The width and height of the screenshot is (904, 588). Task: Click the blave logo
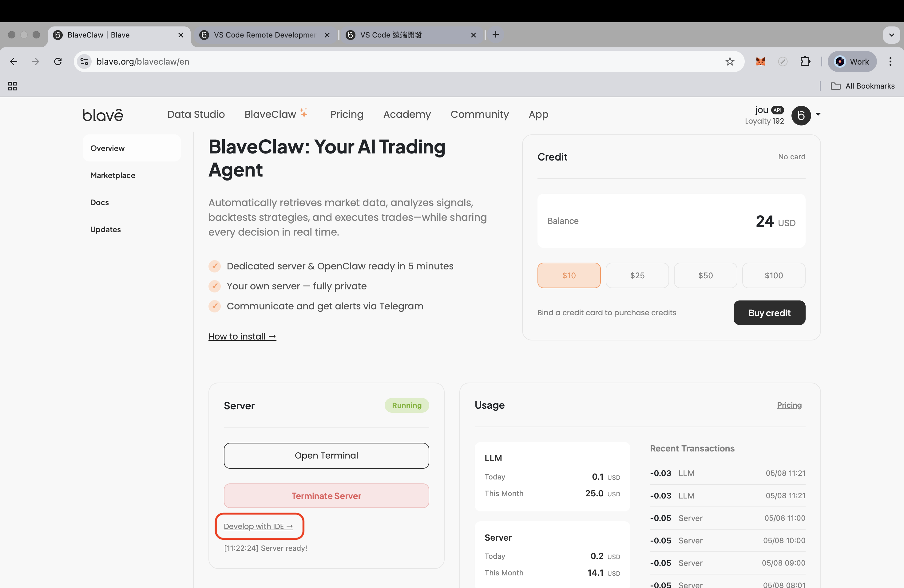coord(103,114)
